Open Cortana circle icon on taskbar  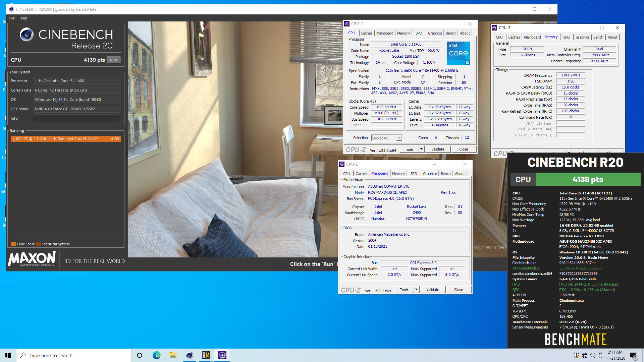tap(140, 355)
